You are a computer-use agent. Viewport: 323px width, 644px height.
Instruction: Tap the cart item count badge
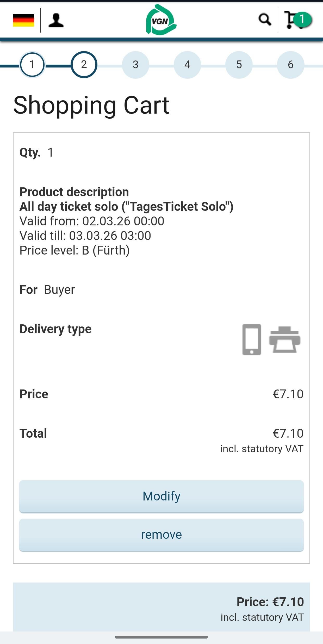click(x=302, y=19)
